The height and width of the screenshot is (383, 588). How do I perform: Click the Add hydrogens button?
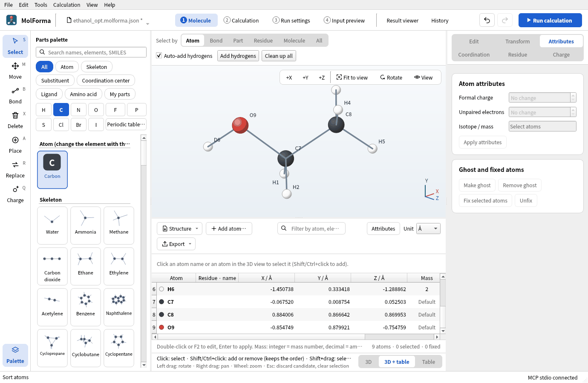(x=238, y=56)
